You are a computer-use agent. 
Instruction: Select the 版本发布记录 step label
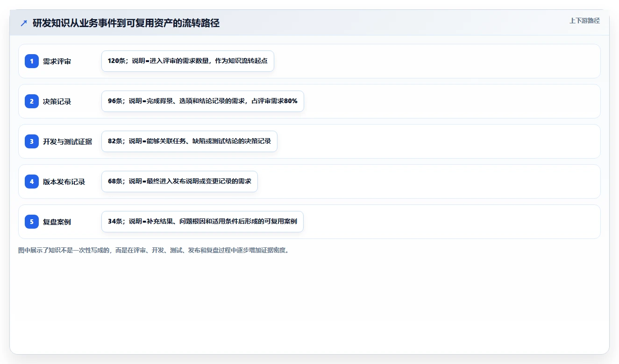click(64, 182)
